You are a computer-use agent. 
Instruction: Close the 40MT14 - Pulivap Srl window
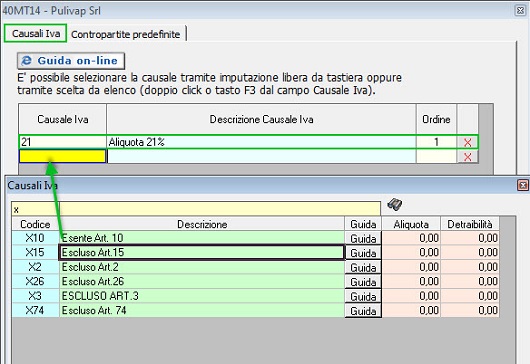(x=521, y=10)
